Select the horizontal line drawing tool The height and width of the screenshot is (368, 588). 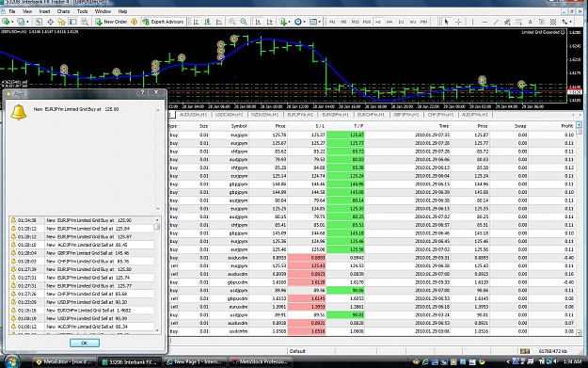click(485, 22)
